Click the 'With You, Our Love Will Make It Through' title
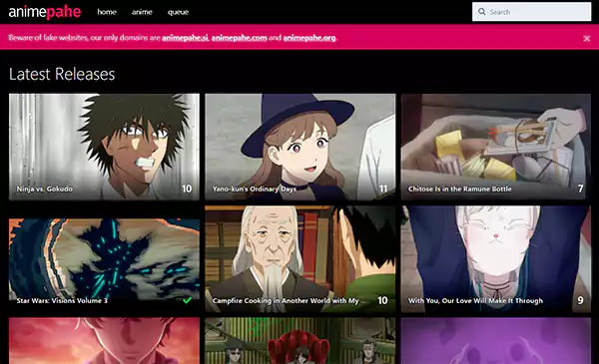599x364 pixels. [475, 300]
